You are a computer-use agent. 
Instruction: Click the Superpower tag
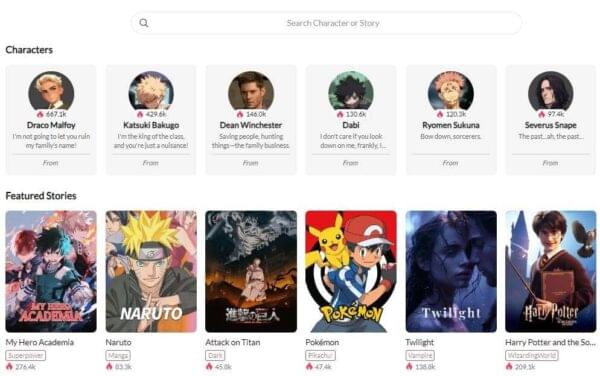pos(26,355)
